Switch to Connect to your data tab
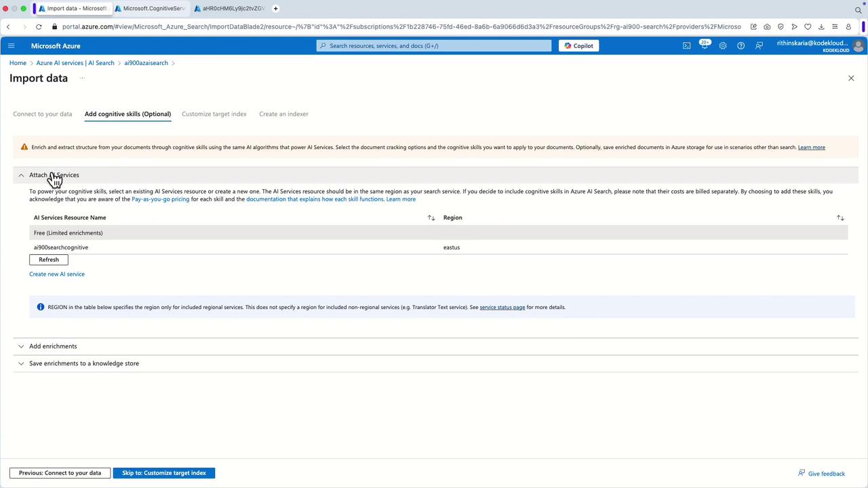 pos(42,114)
